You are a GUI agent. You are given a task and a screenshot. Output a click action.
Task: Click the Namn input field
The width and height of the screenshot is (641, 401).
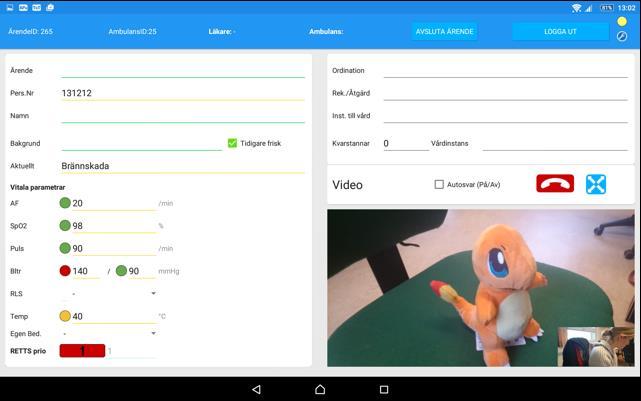coord(183,116)
